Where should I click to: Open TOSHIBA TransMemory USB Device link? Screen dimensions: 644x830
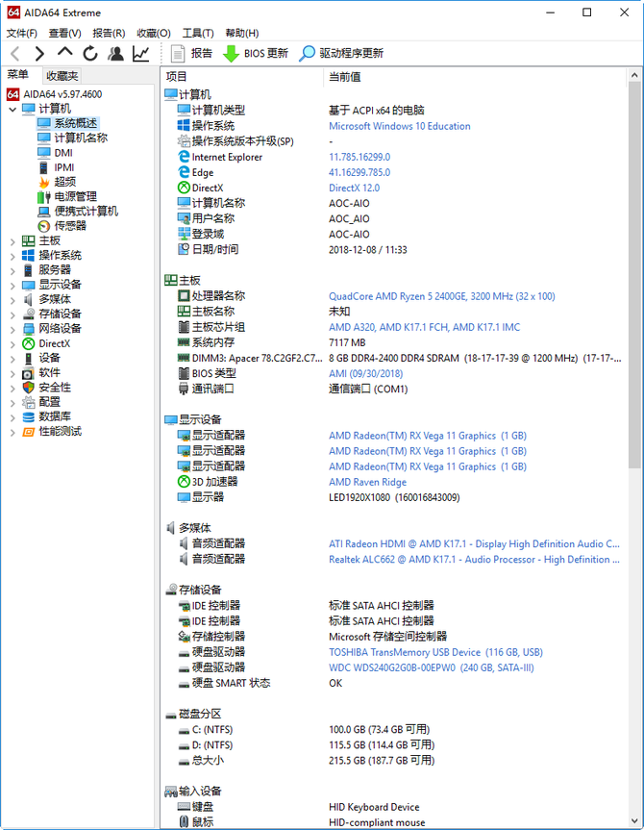(x=436, y=652)
